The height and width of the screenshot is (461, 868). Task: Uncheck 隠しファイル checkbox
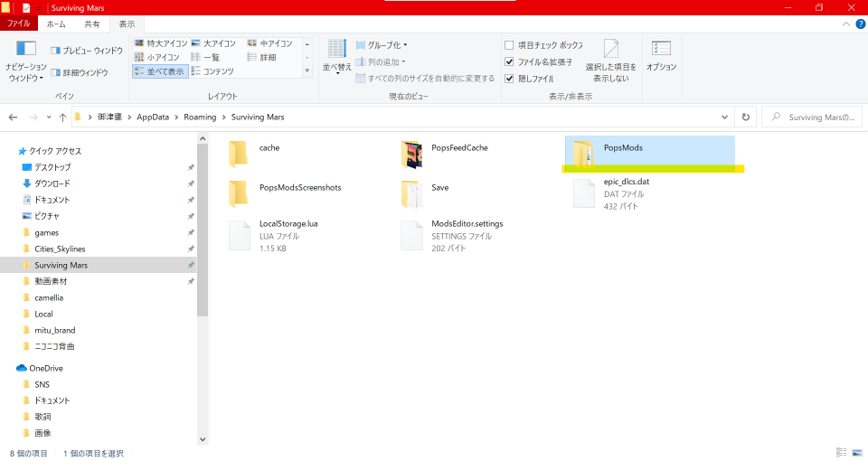coord(509,79)
